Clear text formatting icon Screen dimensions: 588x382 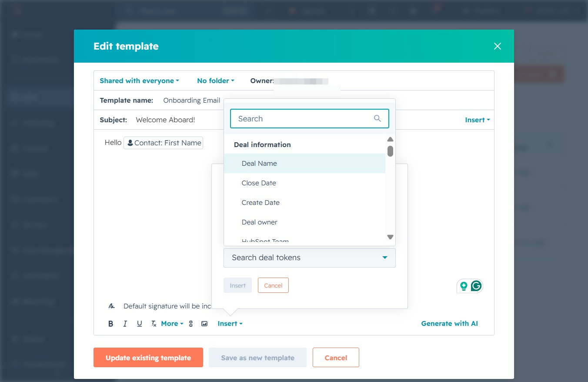tap(154, 324)
